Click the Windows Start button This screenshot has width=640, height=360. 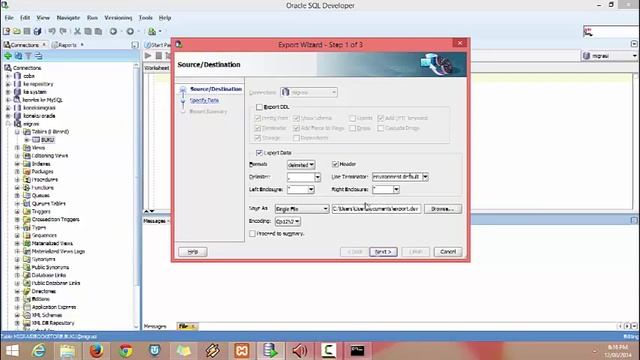pos(12,351)
